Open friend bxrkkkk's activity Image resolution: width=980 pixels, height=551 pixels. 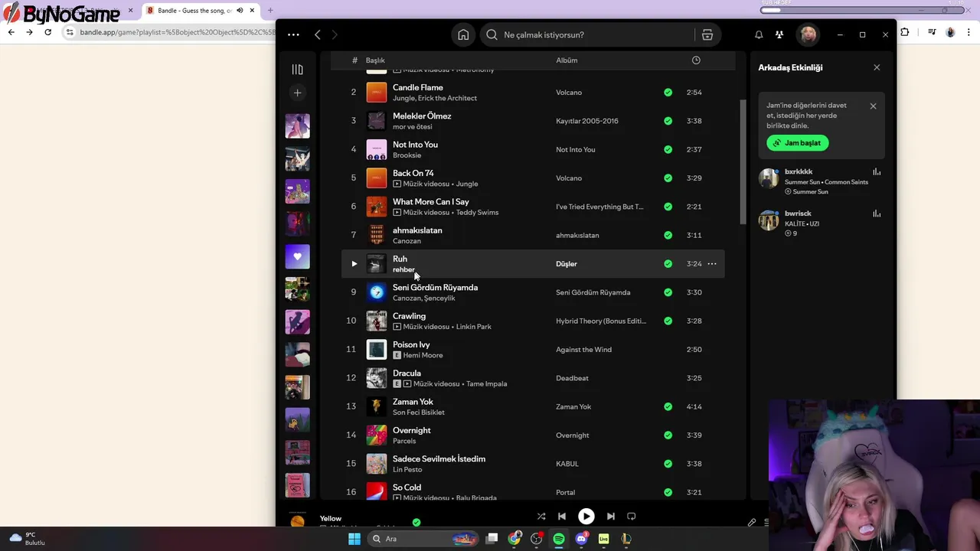(821, 181)
